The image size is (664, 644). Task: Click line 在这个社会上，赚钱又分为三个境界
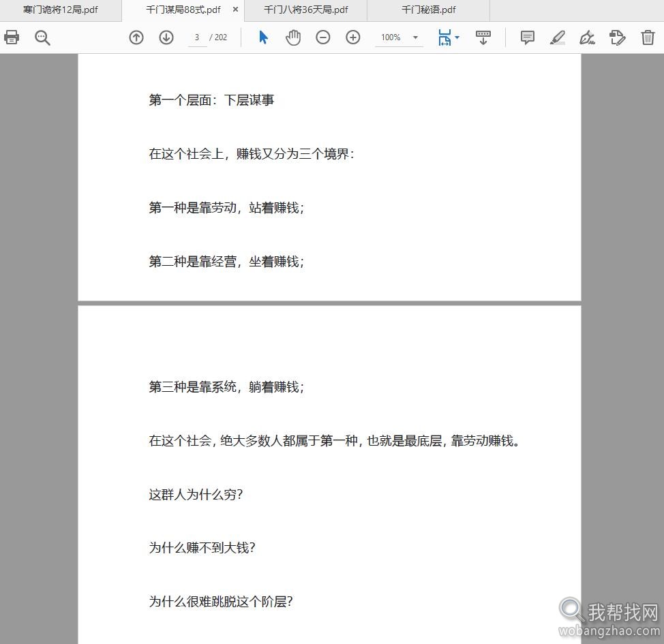coord(252,154)
